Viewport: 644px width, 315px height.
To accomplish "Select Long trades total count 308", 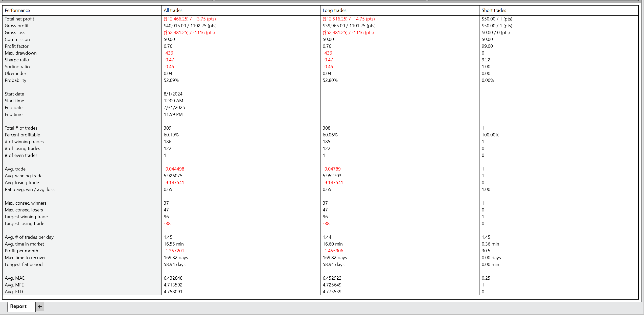I will pos(326,128).
